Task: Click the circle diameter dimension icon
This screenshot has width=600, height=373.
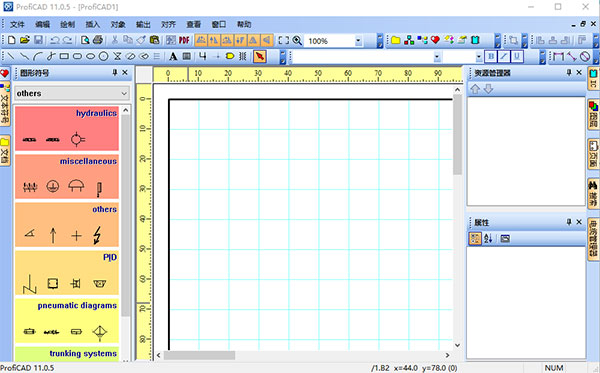Action: tap(585, 57)
